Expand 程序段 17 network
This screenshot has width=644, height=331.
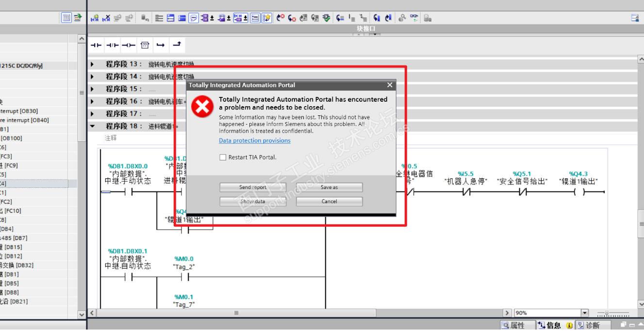coord(92,113)
